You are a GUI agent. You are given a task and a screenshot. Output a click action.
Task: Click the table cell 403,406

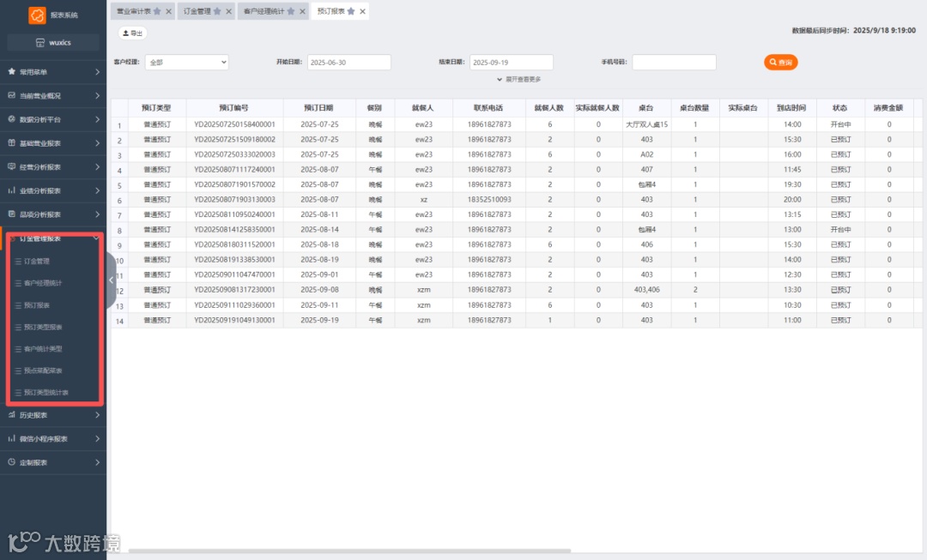click(x=647, y=290)
